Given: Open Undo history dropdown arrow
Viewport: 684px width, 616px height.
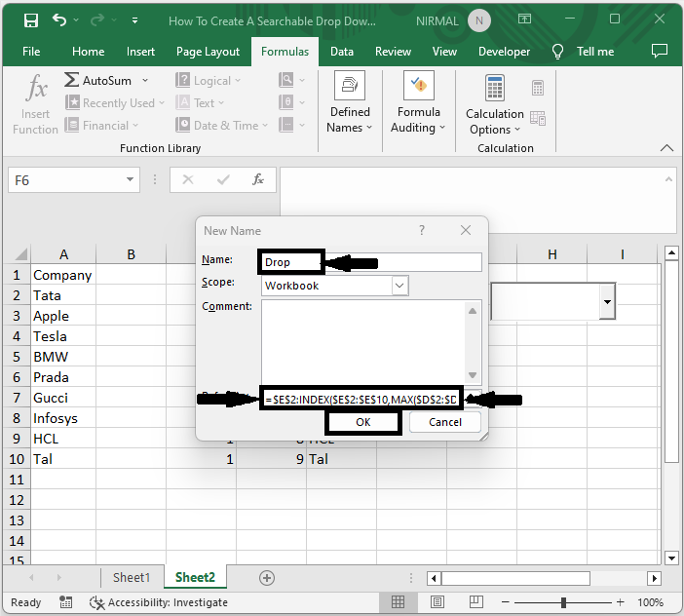Looking at the screenshot, I should click(x=76, y=20).
